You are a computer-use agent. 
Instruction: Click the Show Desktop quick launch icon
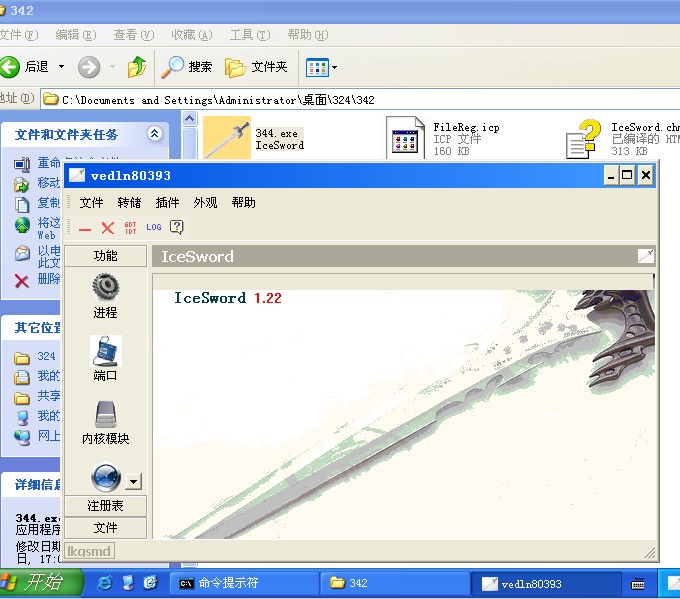pos(128,583)
